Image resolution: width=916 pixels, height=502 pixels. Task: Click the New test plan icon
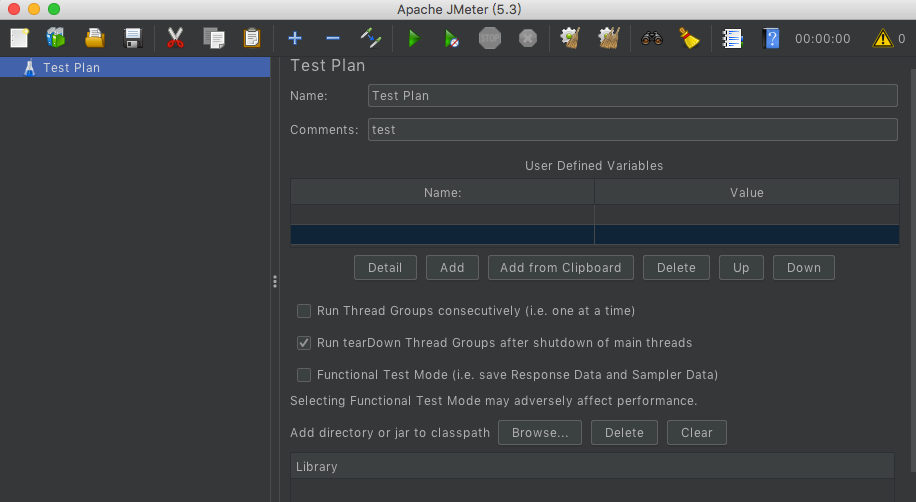(20, 39)
